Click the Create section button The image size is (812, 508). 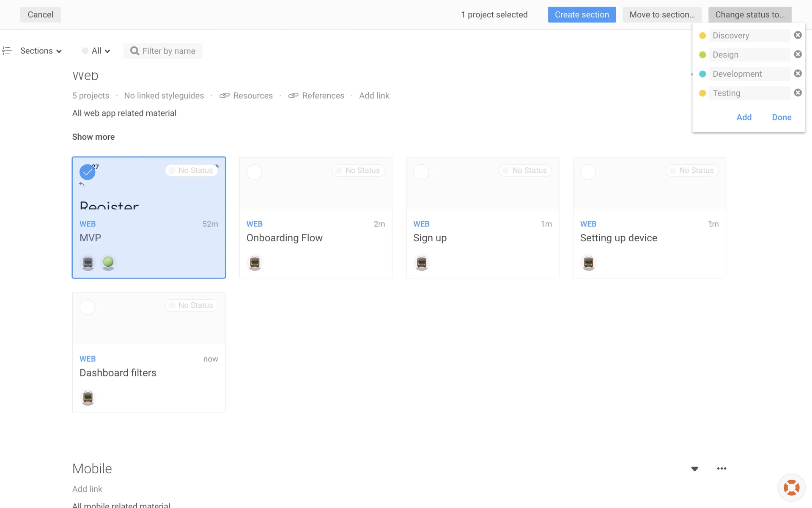(x=582, y=15)
